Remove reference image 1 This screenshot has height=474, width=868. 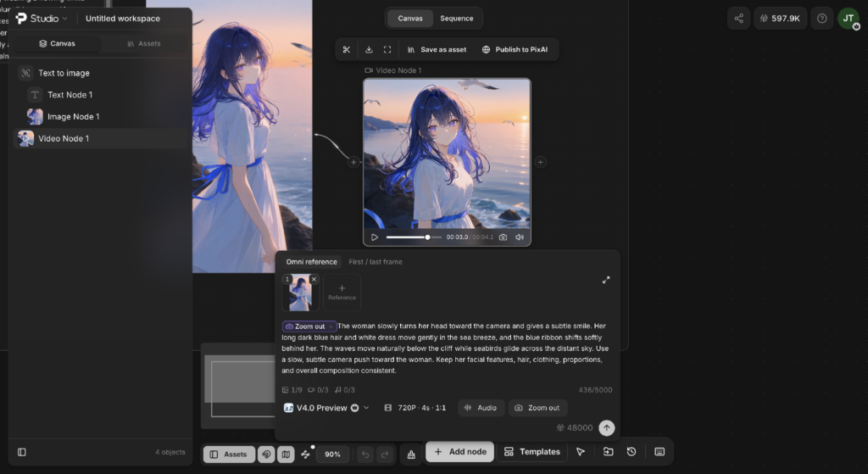[x=314, y=279]
